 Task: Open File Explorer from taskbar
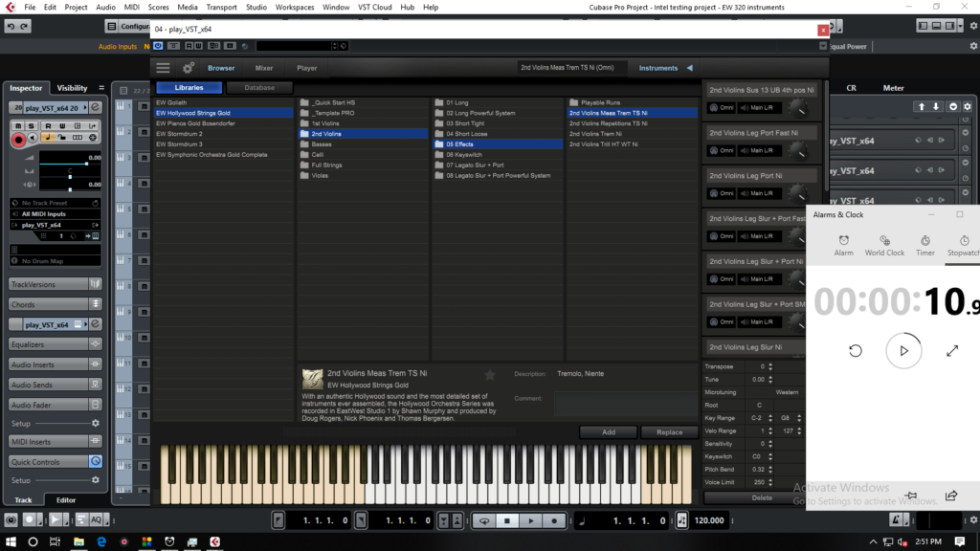click(x=78, y=541)
